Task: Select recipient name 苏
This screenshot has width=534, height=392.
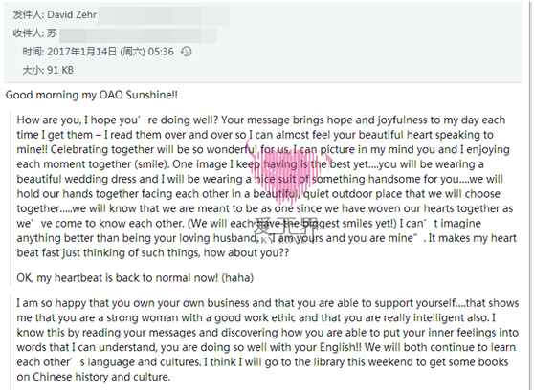Action: click(x=52, y=33)
